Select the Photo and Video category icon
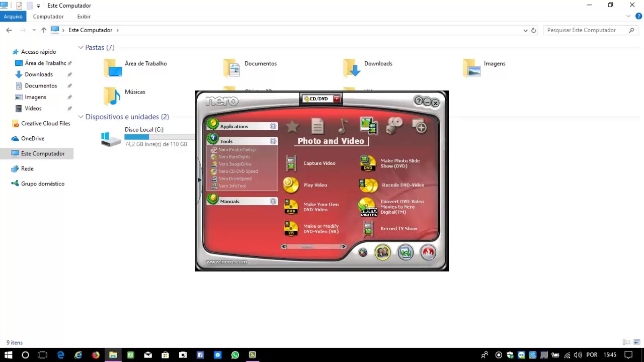Viewport: 644px width, 362px height. click(368, 126)
